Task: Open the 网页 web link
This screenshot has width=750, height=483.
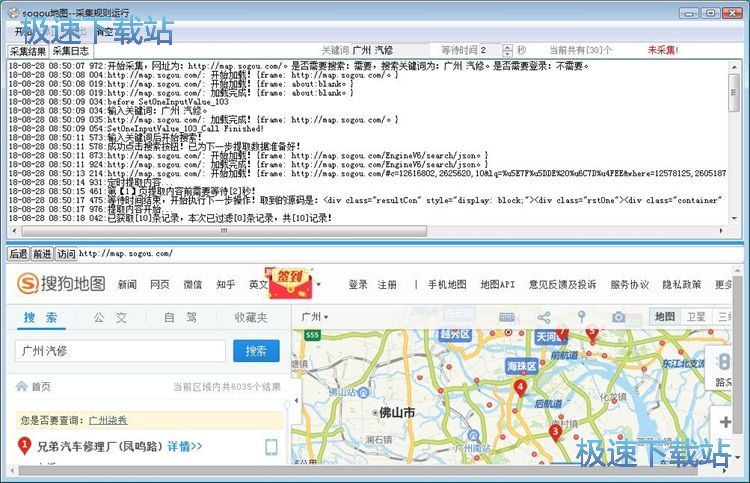Action: 160,285
